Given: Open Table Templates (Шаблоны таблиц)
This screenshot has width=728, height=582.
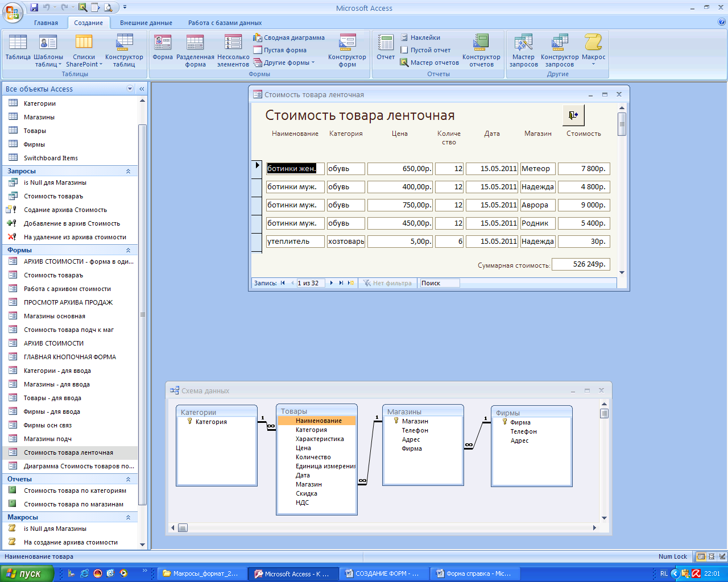Looking at the screenshot, I should pyautogui.click(x=48, y=51).
